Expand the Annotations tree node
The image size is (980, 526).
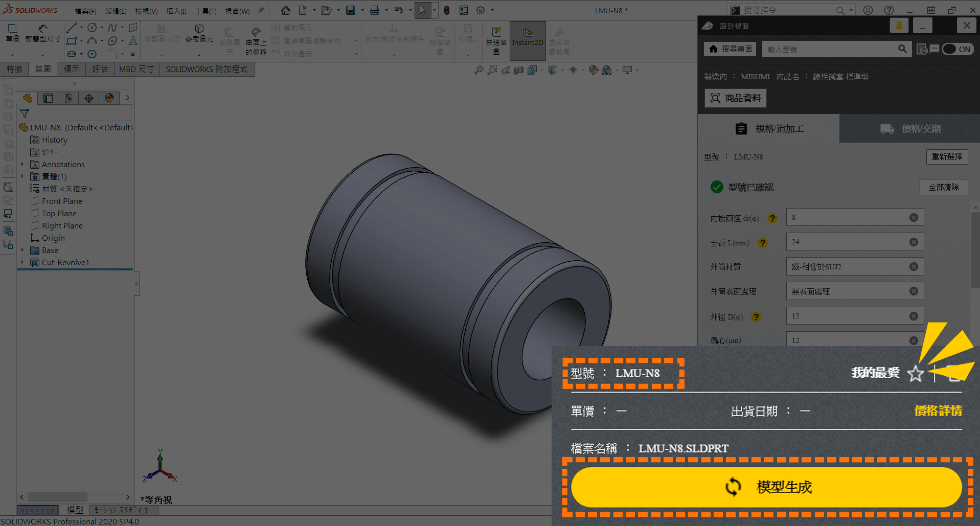pos(22,164)
